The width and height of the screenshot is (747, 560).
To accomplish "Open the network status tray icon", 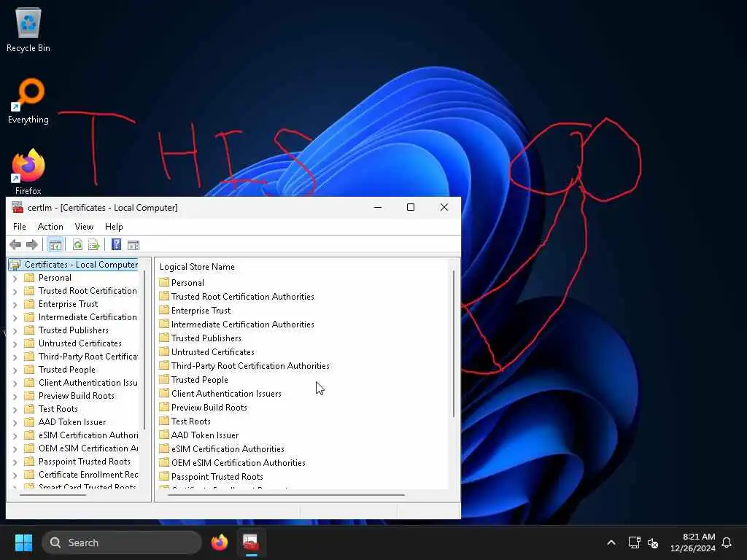I will pyautogui.click(x=634, y=542).
